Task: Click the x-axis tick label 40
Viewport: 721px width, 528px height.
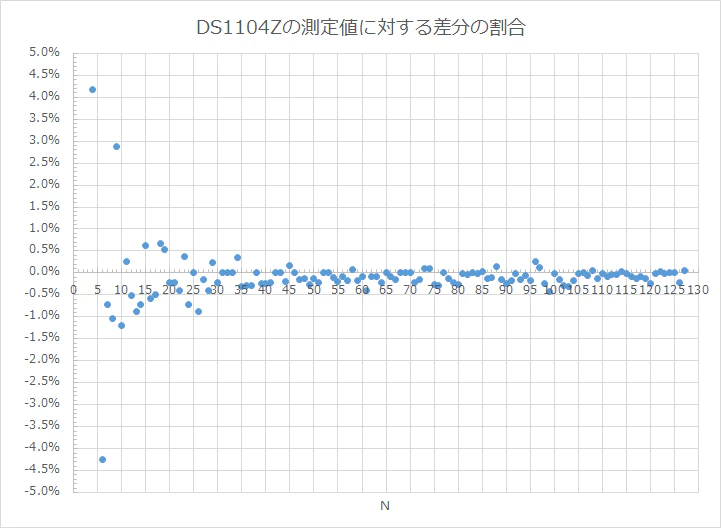Action: [x=265, y=290]
